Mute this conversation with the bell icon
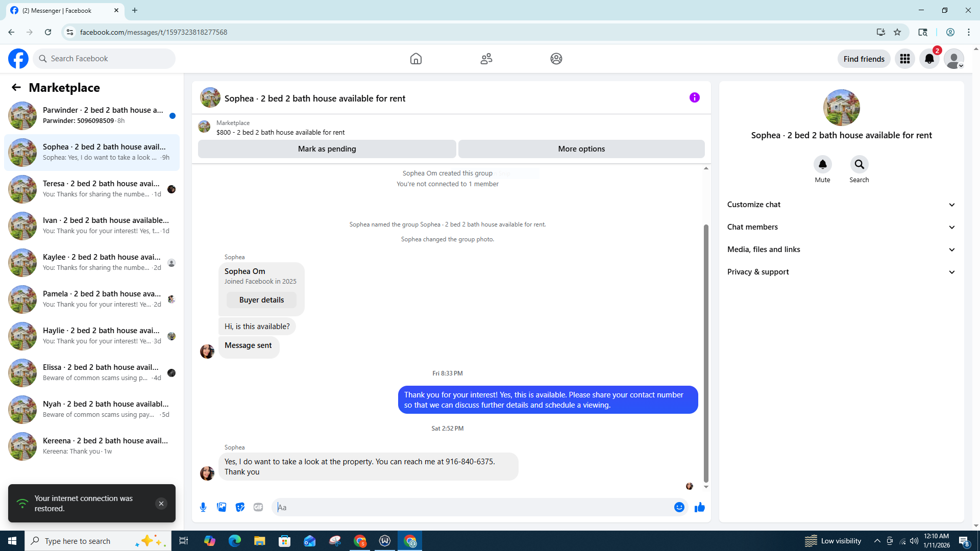The width and height of the screenshot is (980, 551). click(823, 164)
